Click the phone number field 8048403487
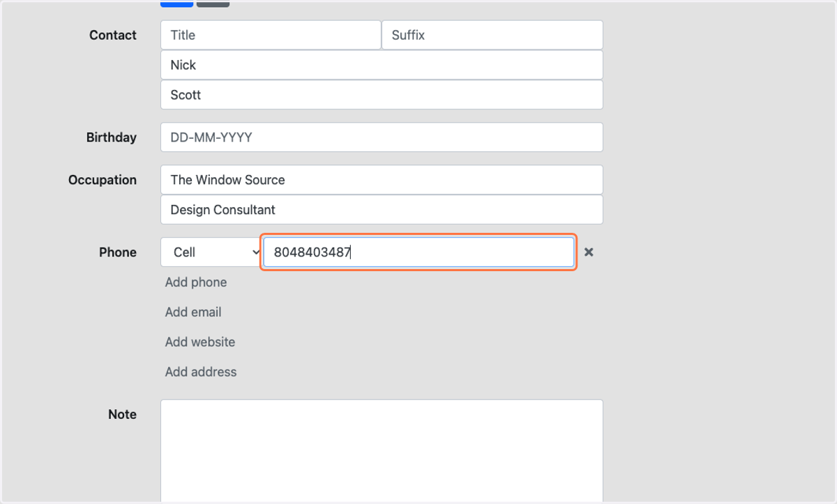 [418, 252]
